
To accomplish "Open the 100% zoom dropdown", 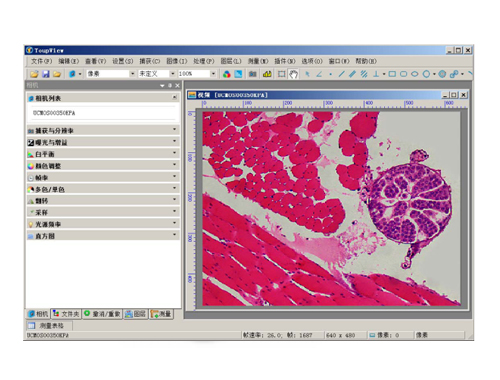I will coord(213,74).
